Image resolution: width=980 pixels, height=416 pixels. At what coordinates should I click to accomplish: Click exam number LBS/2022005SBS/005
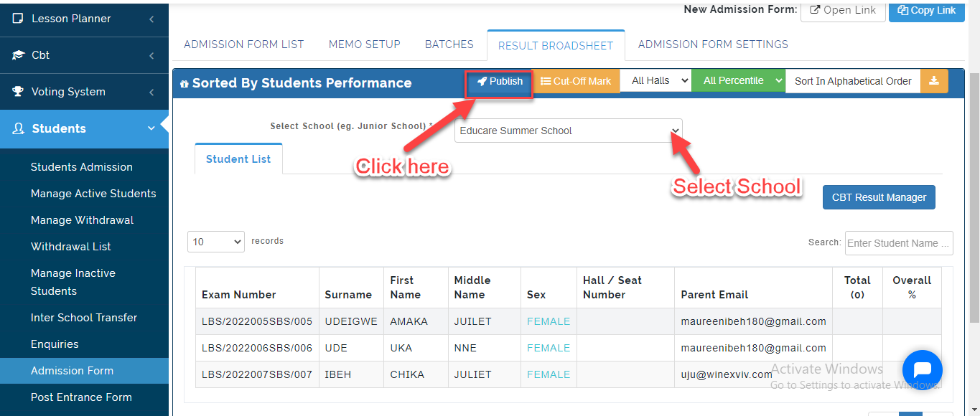pyautogui.click(x=257, y=321)
